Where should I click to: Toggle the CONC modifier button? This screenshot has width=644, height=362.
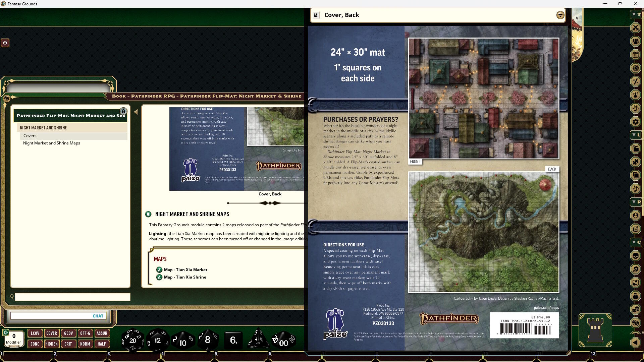(35, 344)
